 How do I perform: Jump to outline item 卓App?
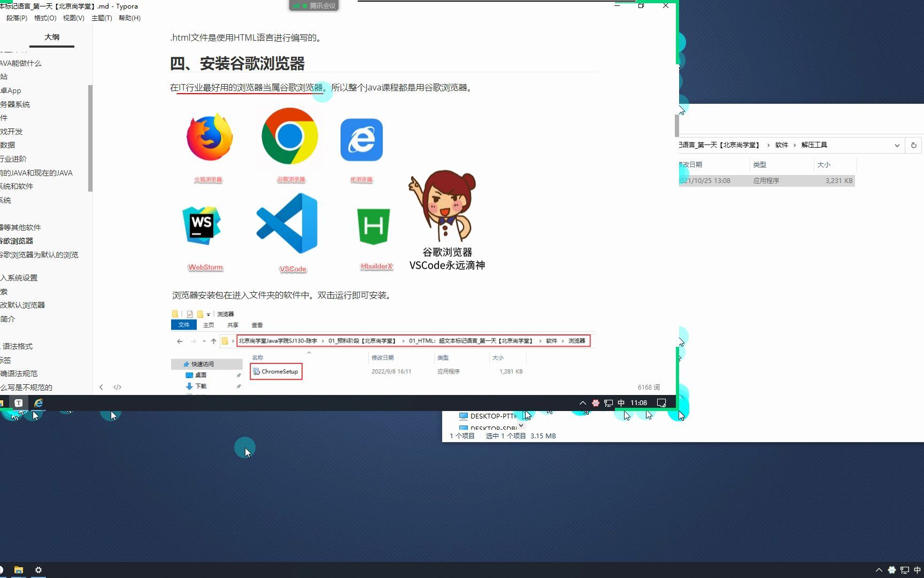tap(11, 91)
